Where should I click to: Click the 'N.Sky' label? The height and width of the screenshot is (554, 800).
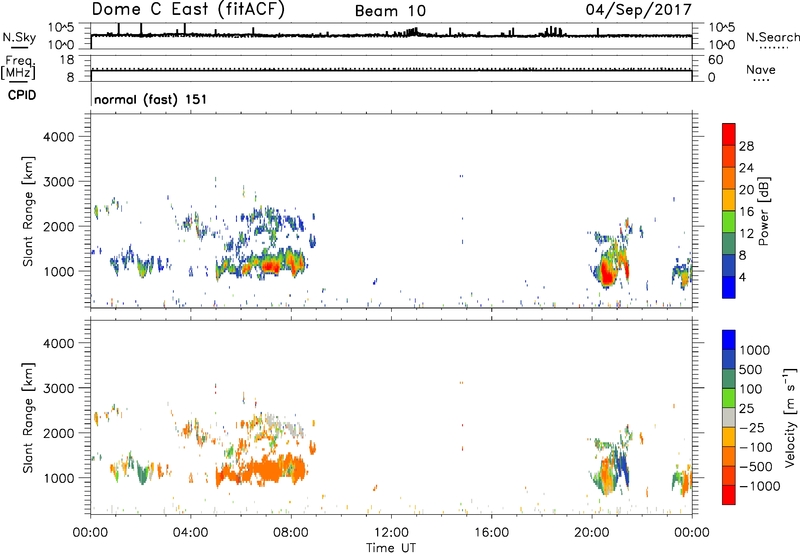click(19, 37)
